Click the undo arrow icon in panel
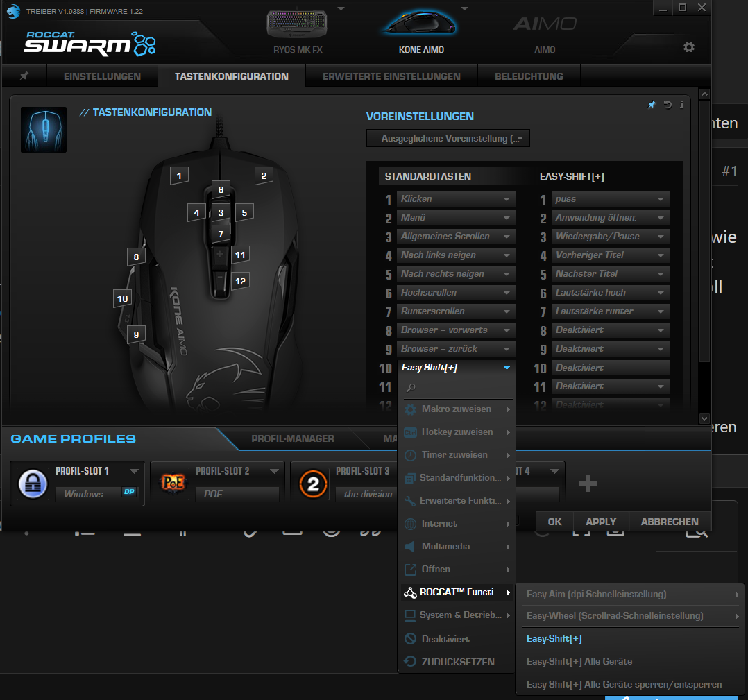This screenshot has width=748, height=700. [668, 105]
